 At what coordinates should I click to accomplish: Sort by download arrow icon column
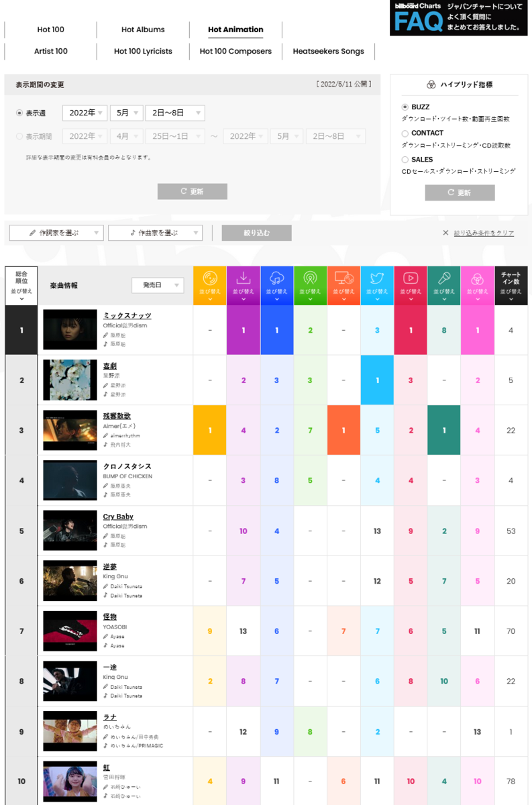(244, 286)
